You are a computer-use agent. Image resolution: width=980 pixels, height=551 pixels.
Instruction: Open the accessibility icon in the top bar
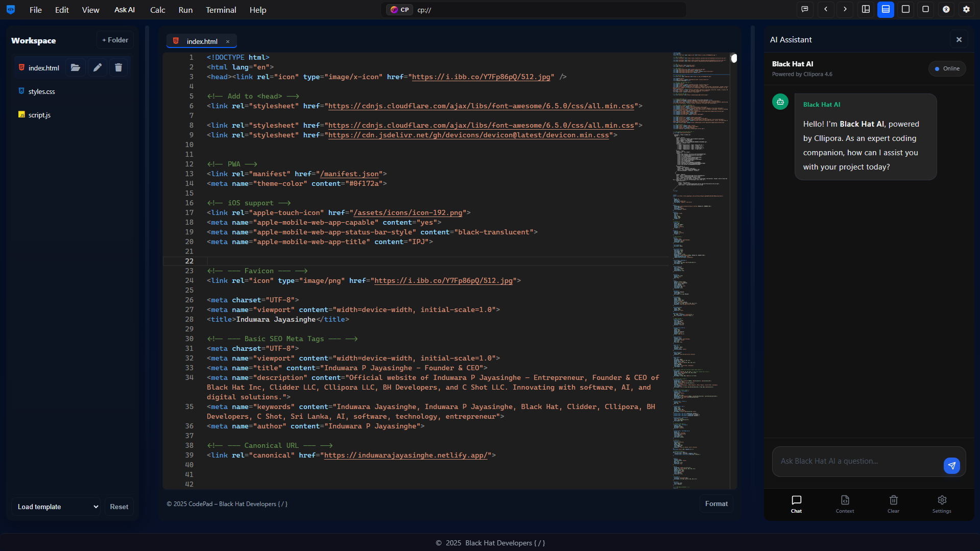point(946,9)
